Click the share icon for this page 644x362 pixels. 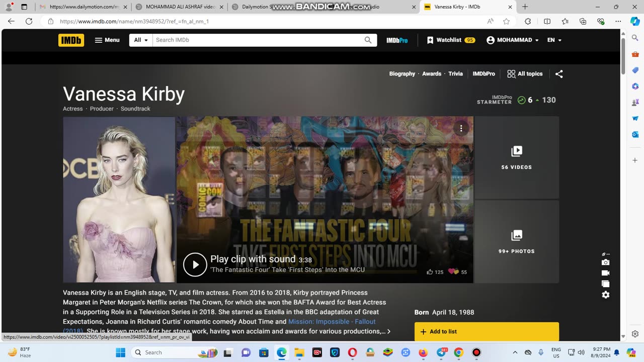(559, 74)
